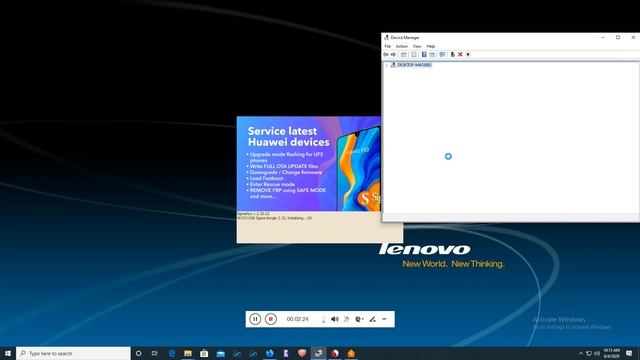Select the pen annotation tool in recorder
The image size is (640, 360).
[x=372, y=319]
